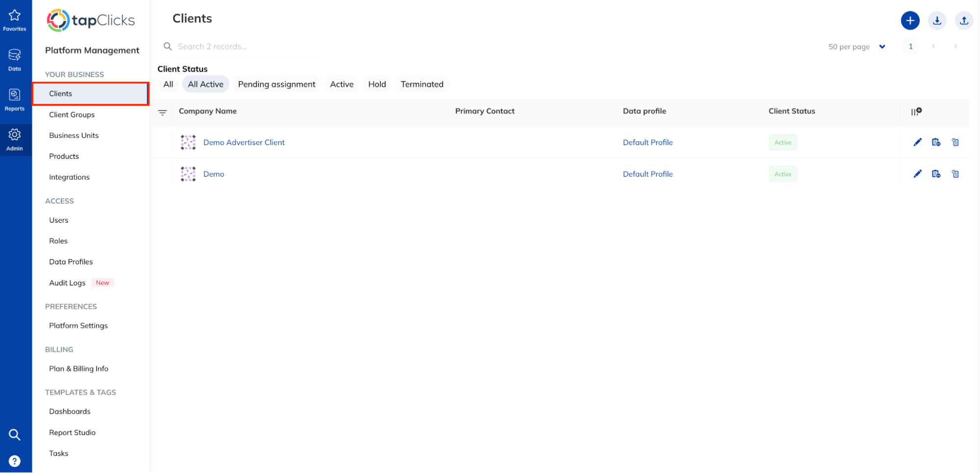Enable the All client status filter
This screenshot has width=980, height=473.
tap(168, 84)
